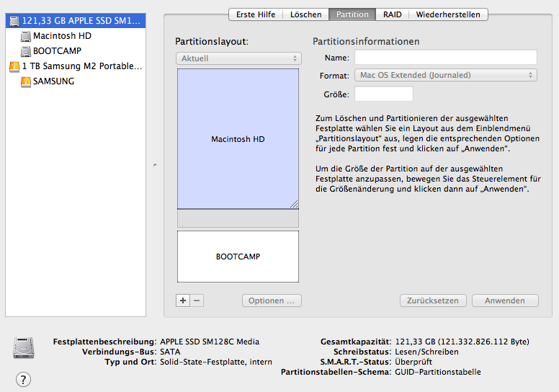Switch to the Löschen tab
Image resolution: width=559 pixels, height=392 pixels.
tap(306, 14)
